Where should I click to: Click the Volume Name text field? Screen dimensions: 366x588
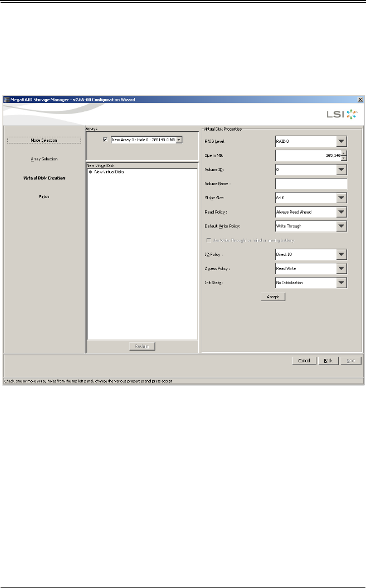[311, 184]
